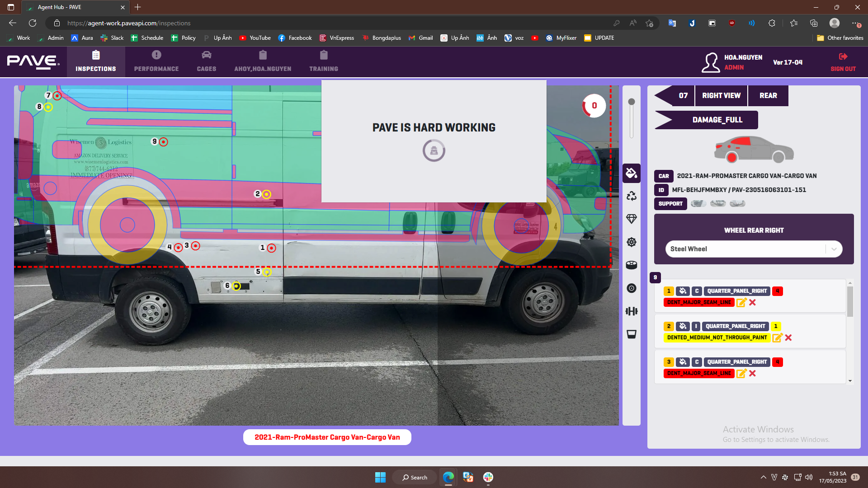868x488 pixels.
Task: Adjust the vertical zoom slider handle
Action: (x=632, y=102)
